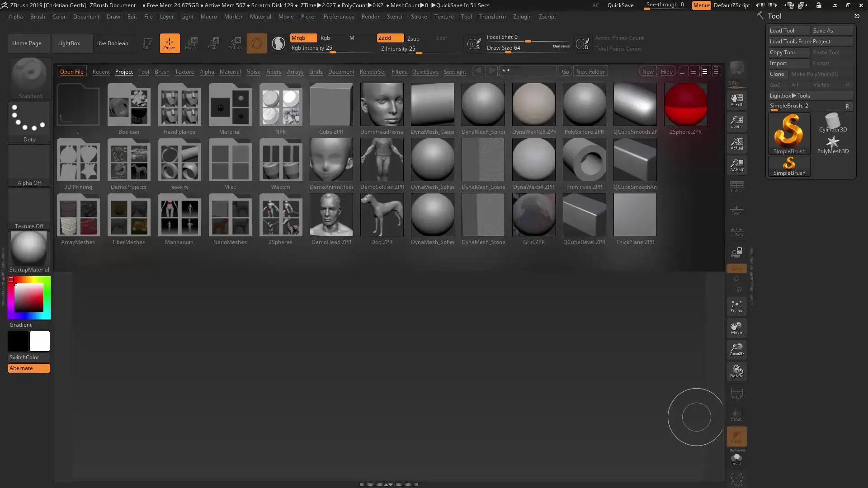Select the Move transform icon in top toolbar
The image size is (868, 488).
click(191, 43)
